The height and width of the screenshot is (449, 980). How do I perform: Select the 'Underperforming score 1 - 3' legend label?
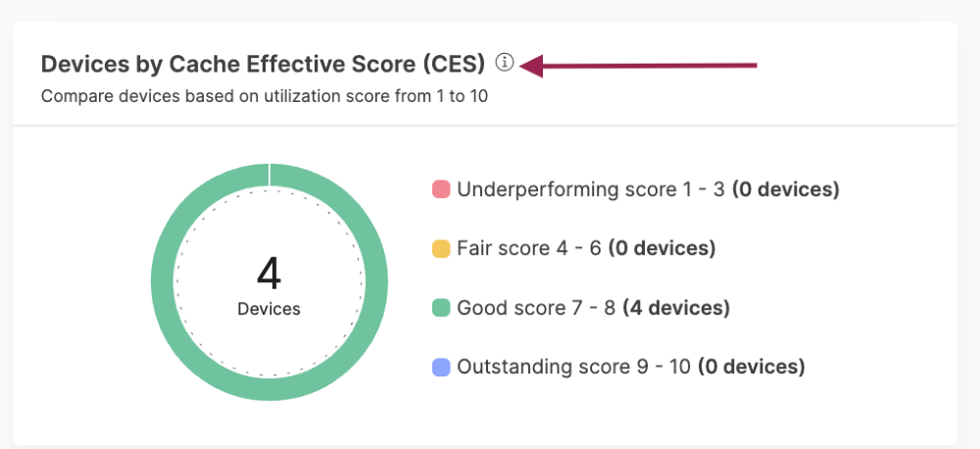tap(590, 189)
